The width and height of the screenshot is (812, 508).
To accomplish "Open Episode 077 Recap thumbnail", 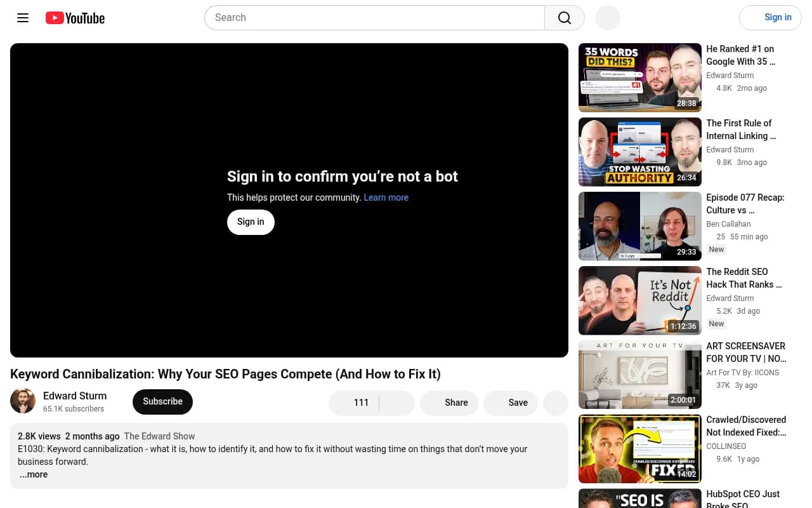I will point(640,226).
